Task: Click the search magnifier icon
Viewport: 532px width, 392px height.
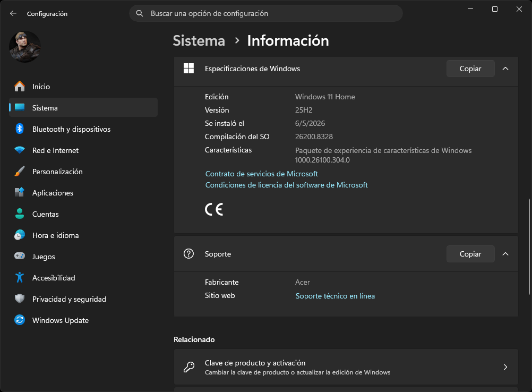Action: click(x=140, y=14)
